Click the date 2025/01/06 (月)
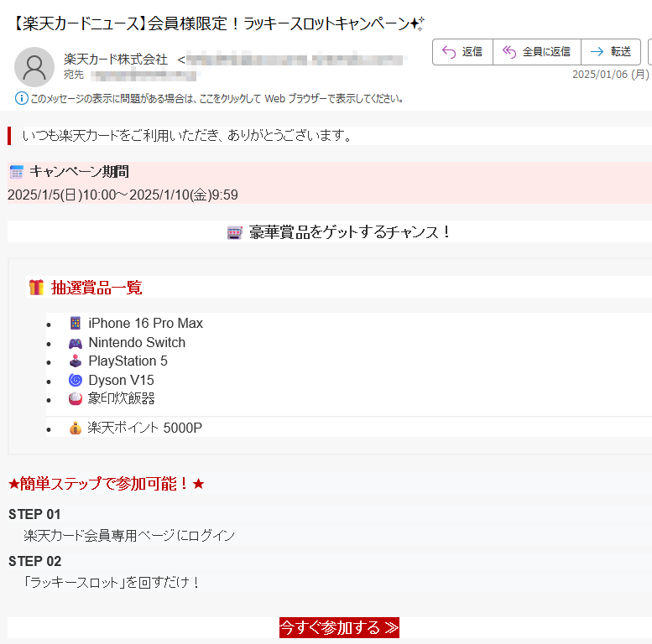The image size is (652, 644). pyautogui.click(x=610, y=75)
